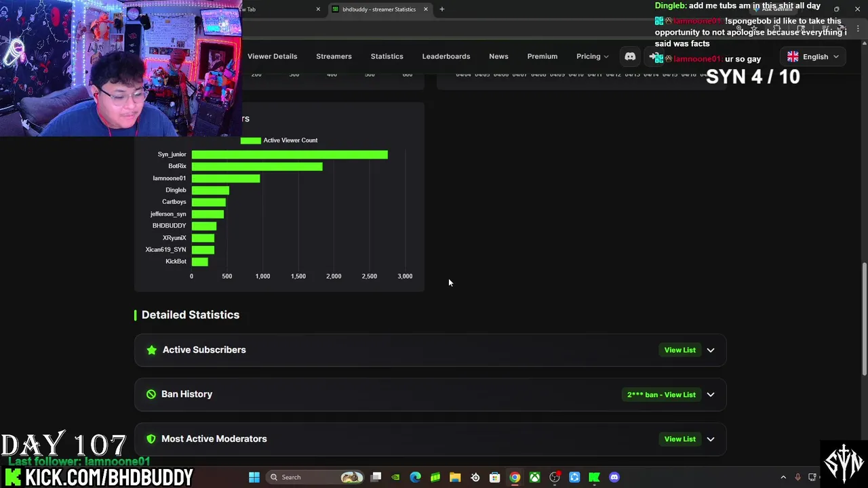Click the Detailed Statistics heading
Screen dimensions: 868x488
pyautogui.click(x=191, y=314)
